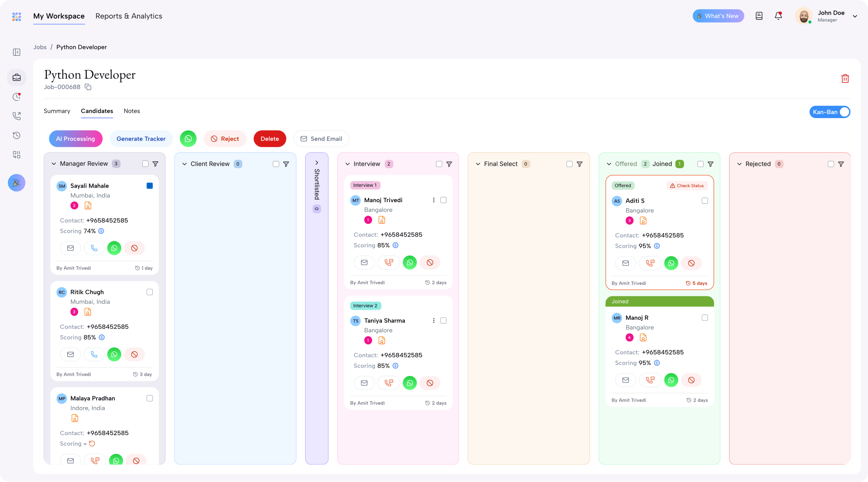Message Taniya Sharma on WhatsApp
Viewport: 868px width, 482px height.
pyautogui.click(x=410, y=383)
